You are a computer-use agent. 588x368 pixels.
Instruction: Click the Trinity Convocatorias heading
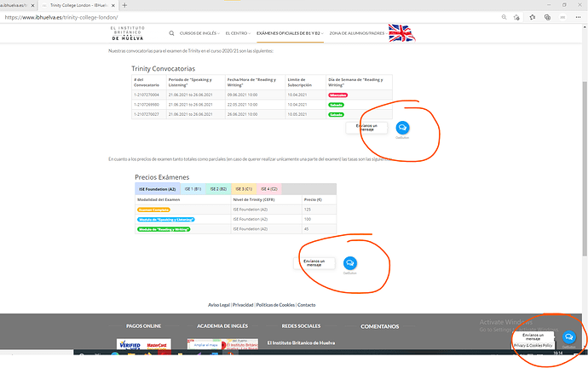pos(163,69)
